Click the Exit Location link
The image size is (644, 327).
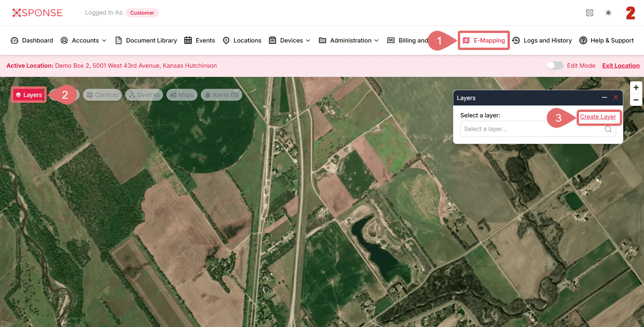(621, 66)
